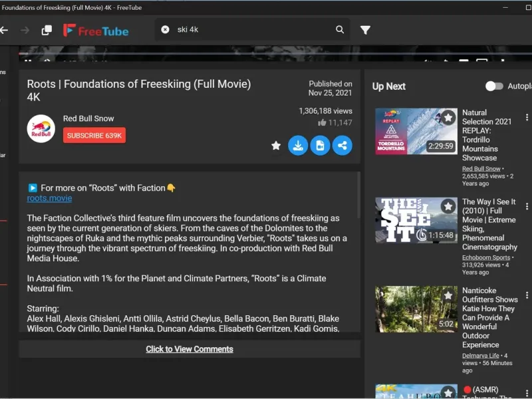The image size is (532, 399).
Task: Play the Nanticoke Outfitters forest thumbnail
Action: [x=416, y=309]
